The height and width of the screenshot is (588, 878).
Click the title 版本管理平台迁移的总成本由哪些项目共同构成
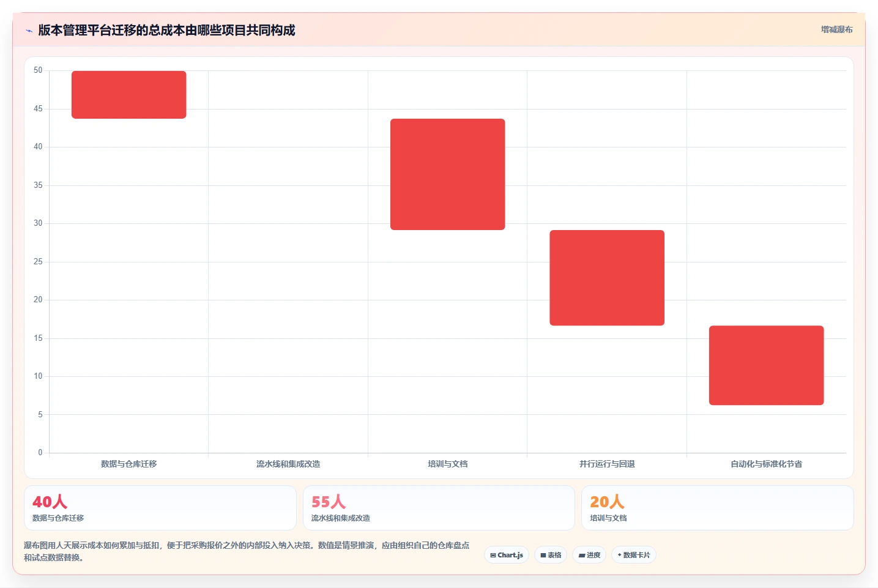point(166,30)
